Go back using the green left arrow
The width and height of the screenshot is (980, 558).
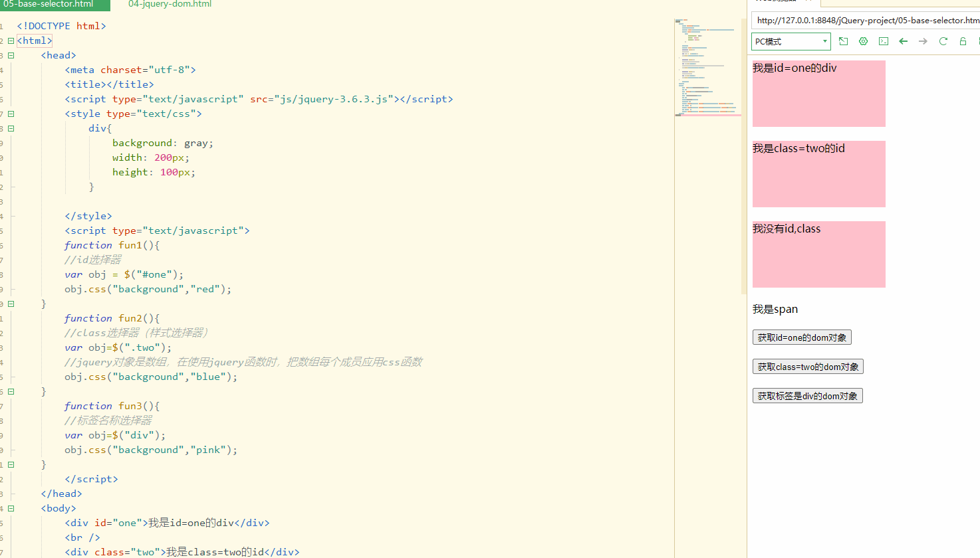pos(903,41)
